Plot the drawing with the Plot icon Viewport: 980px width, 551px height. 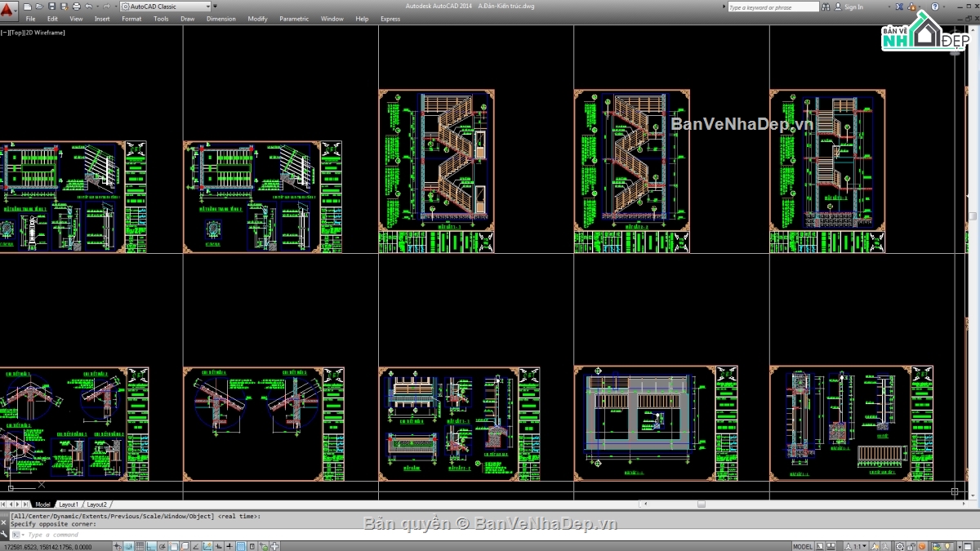pos(76,7)
